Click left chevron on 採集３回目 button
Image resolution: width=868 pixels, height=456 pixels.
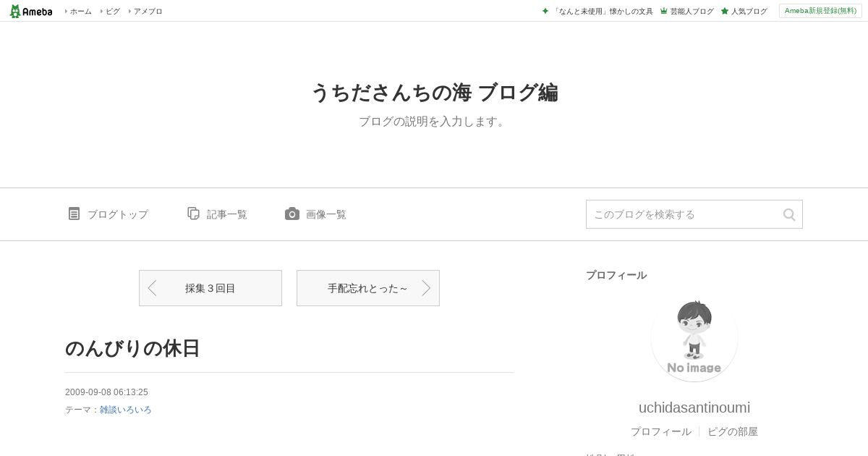pos(152,288)
